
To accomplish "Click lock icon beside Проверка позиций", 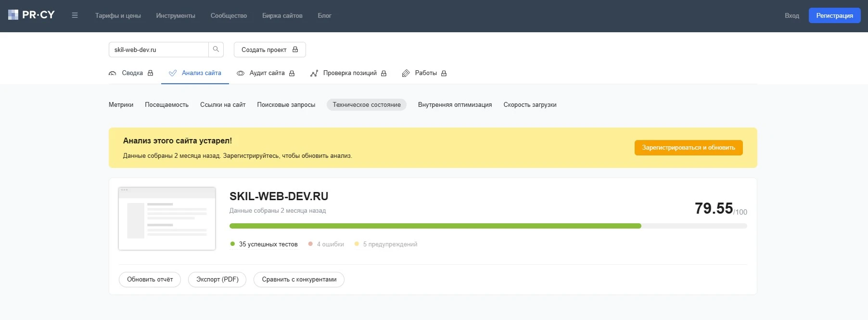I will click(x=383, y=73).
